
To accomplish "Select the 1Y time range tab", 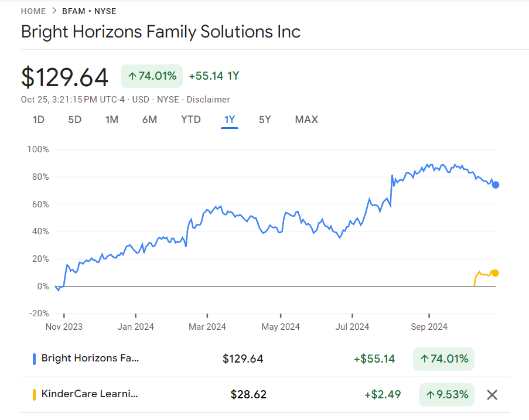I will [x=230, y=119].
